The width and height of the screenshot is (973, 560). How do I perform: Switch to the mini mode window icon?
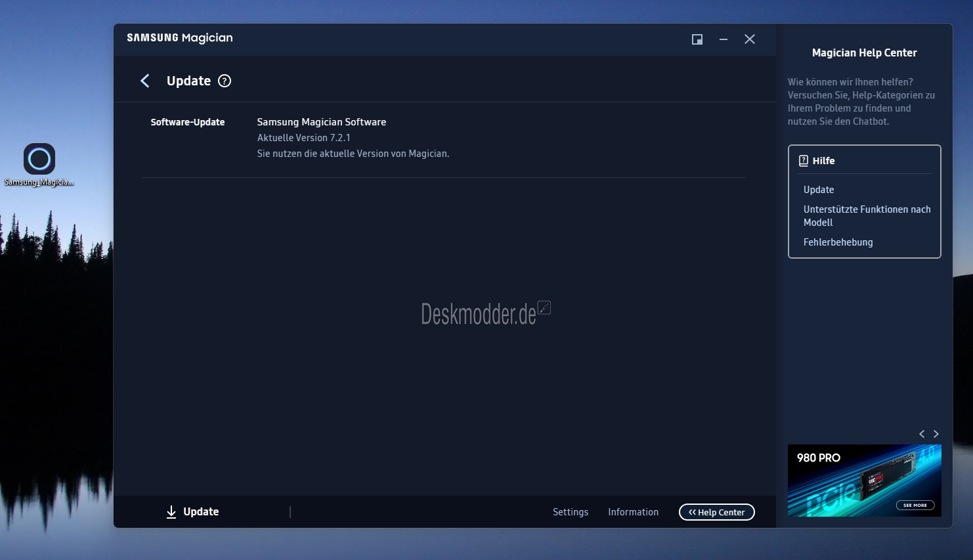[697, 39]
